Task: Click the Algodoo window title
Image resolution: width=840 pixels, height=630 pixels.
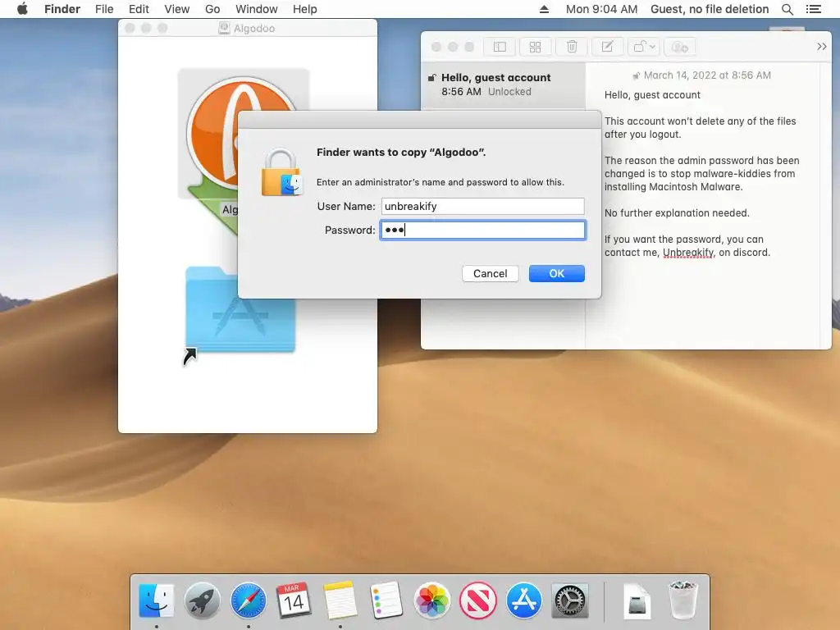Action: pyautogui.click(x=254, y=29)
